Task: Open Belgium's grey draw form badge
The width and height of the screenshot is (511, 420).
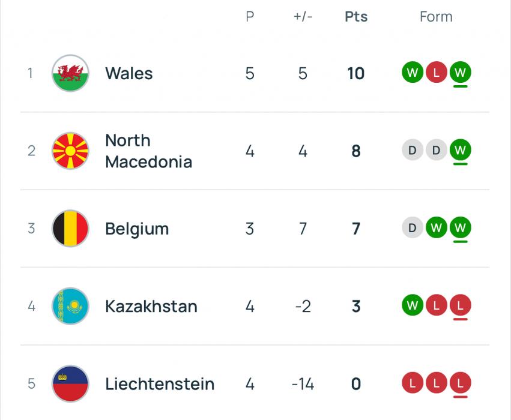Action: pyautogui.click(x=413, y=227)
